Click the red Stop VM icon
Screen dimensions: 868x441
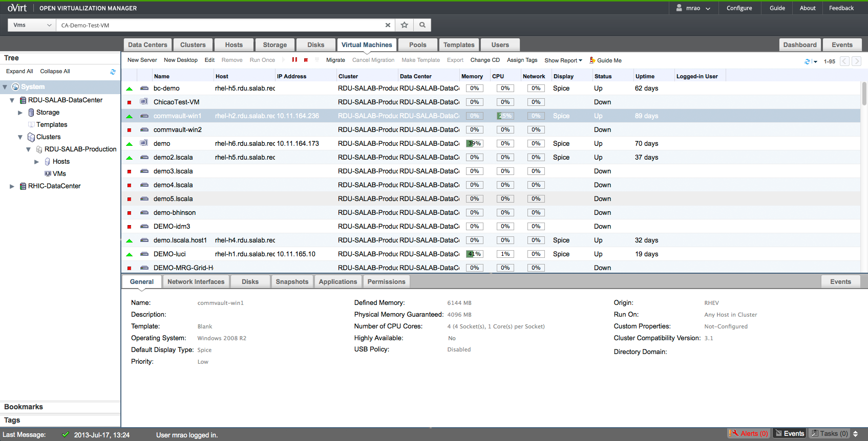[x=306, y=60]
